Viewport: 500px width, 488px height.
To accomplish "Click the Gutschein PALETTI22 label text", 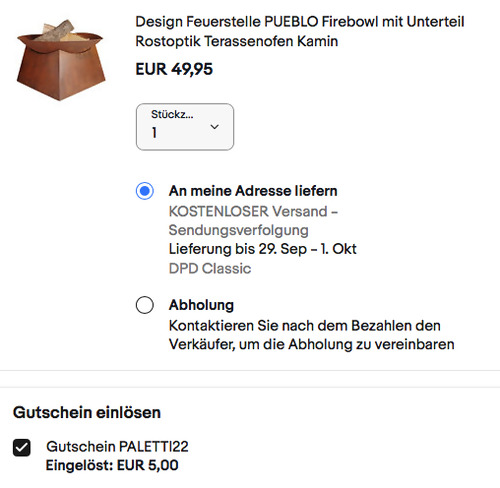I will tap(117, 447).
